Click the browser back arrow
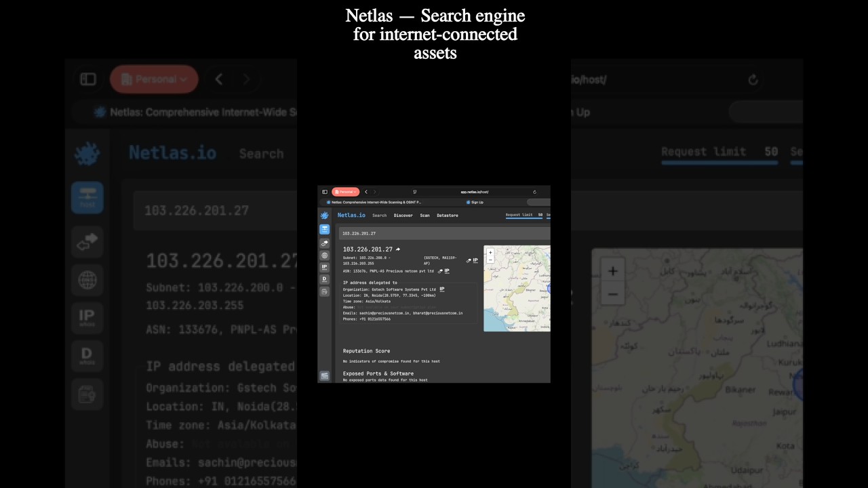868x488 pixels. [x=366, y=192]
